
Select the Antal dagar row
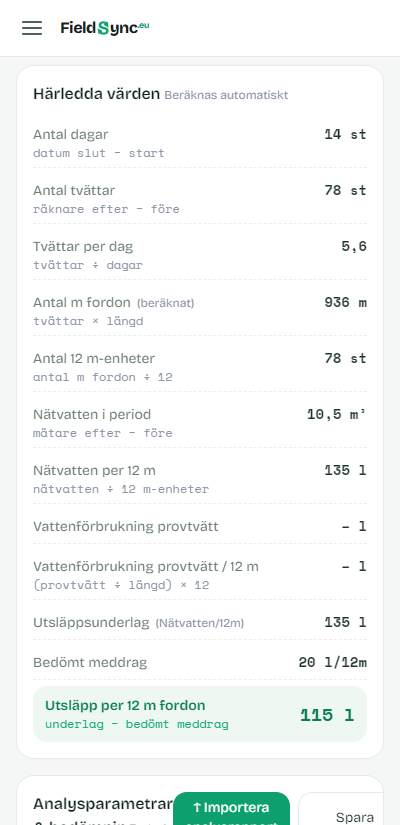(200, 143)
